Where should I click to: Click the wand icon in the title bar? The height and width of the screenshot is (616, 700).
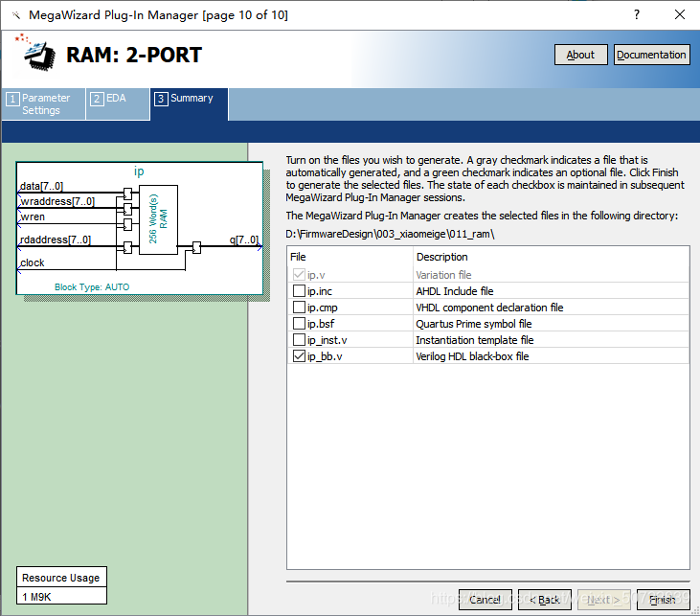(x=16, y=15)
